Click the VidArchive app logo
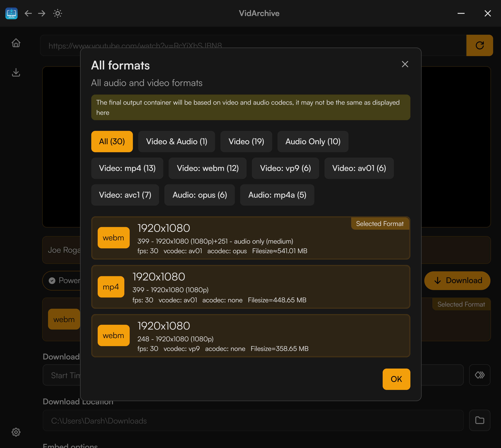 (11, 13)
